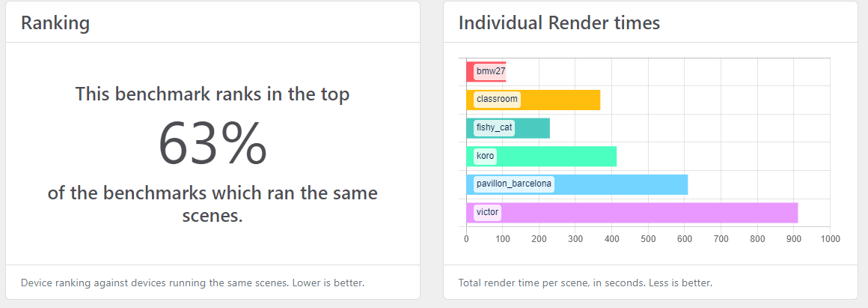Click the 0 axis tick label
Image resolution: width=868 pixels, height=308 pixels.
[466, 239]
